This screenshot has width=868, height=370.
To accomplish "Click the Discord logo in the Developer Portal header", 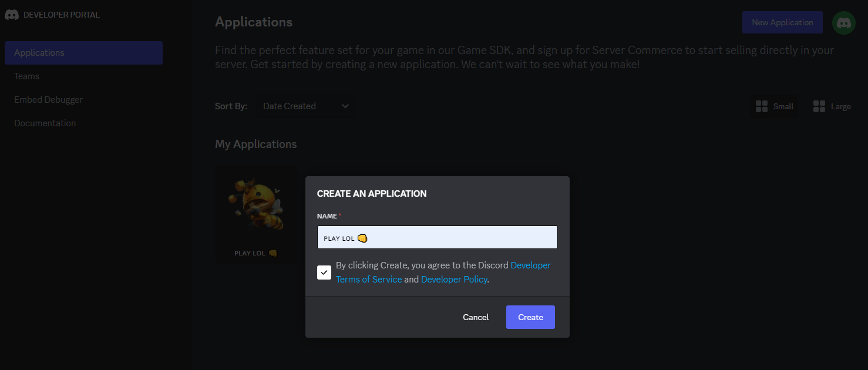I will (x=12, y=15).
